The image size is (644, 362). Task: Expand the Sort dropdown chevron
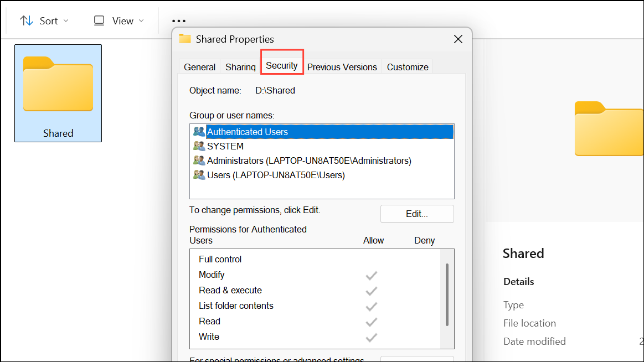pyautogui.click(x=66, y=21)
